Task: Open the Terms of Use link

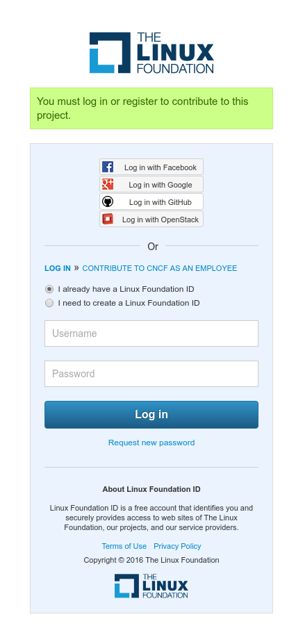Action: [x=124, y=546]
